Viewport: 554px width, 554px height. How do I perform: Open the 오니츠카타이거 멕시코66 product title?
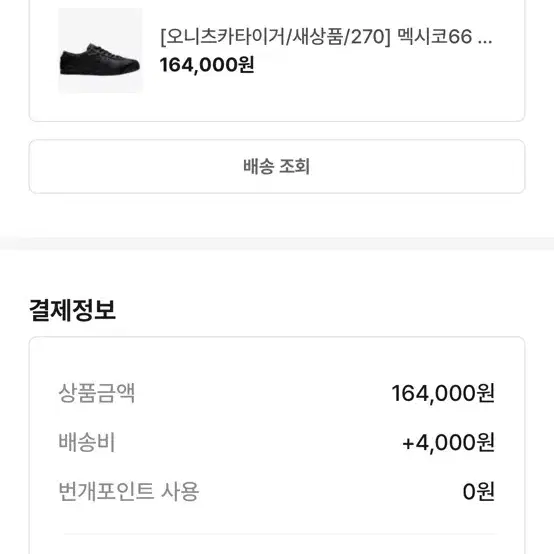[326, 36]
